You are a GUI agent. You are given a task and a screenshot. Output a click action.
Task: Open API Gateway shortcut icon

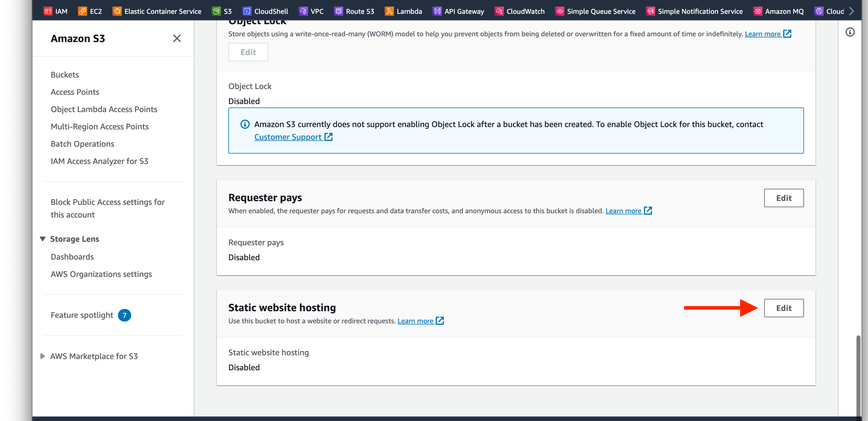437,11
